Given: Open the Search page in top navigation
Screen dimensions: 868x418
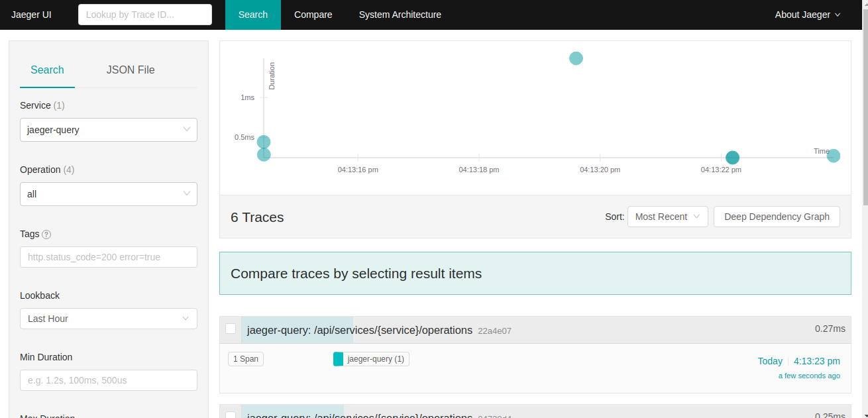Looking at the screenshot, I should [253, 15].
